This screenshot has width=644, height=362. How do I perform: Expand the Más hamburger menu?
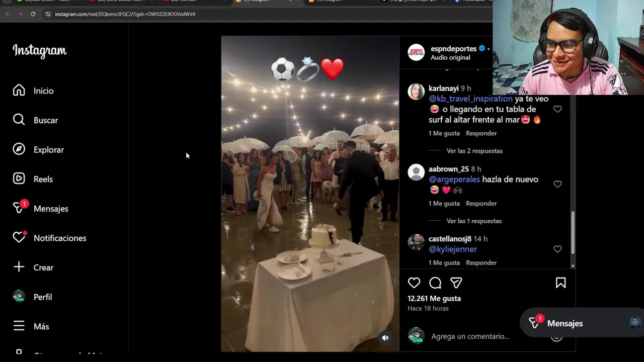point(19,326)
